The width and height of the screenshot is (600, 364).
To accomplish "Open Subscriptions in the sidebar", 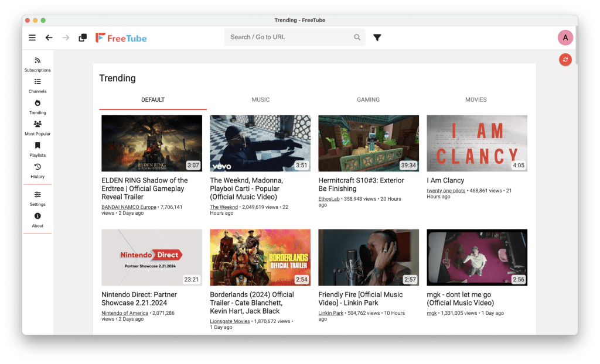I will click(37, 64).
